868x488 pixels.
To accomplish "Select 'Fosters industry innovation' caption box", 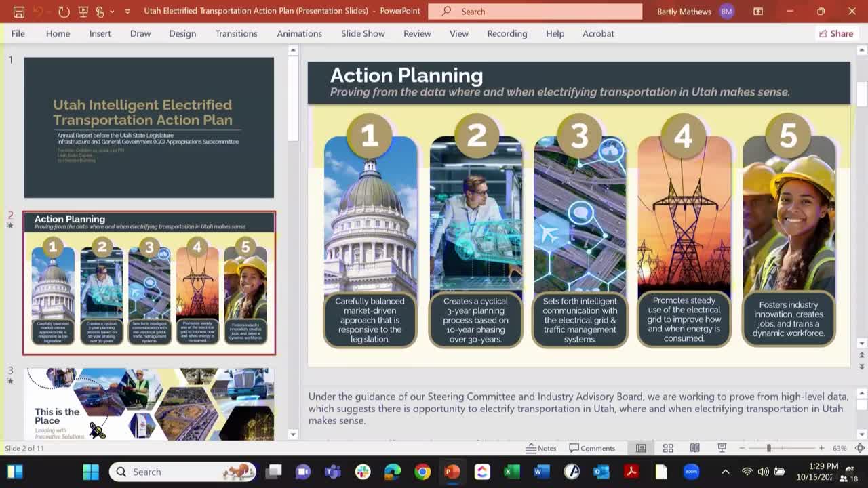I will coord(789,320).
